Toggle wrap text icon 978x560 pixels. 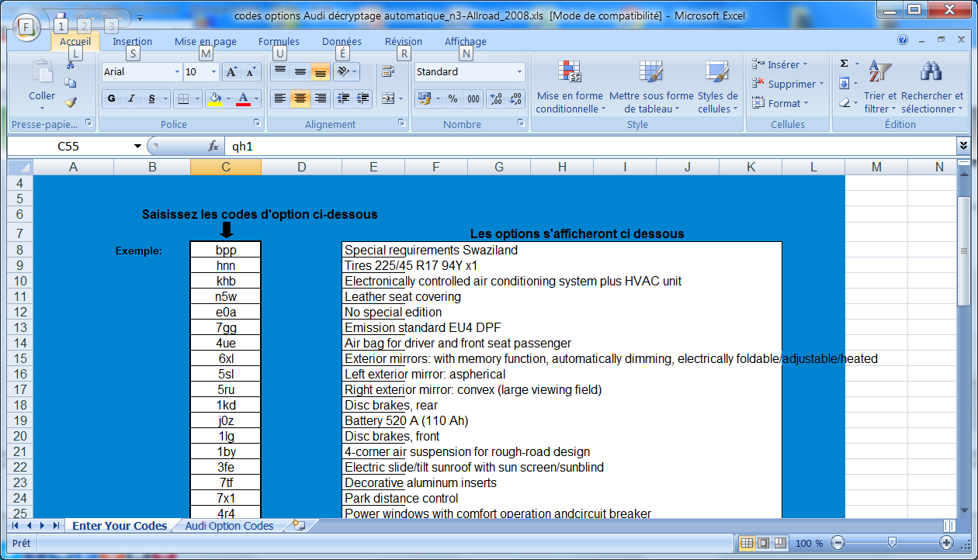click(388, 72)
